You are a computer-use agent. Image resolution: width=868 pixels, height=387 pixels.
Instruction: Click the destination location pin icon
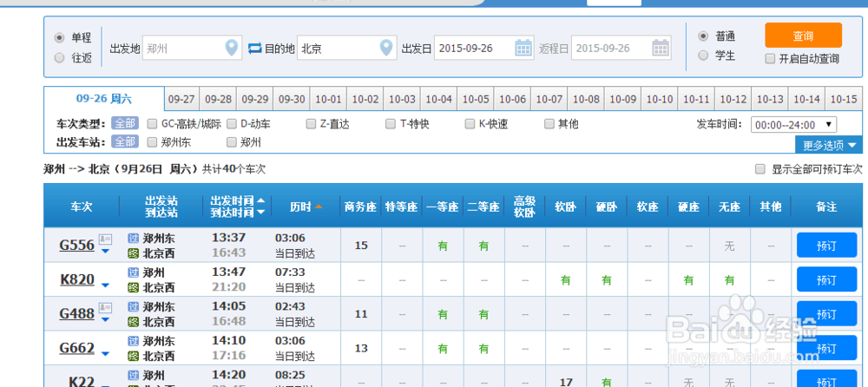[x=386, y=49]
